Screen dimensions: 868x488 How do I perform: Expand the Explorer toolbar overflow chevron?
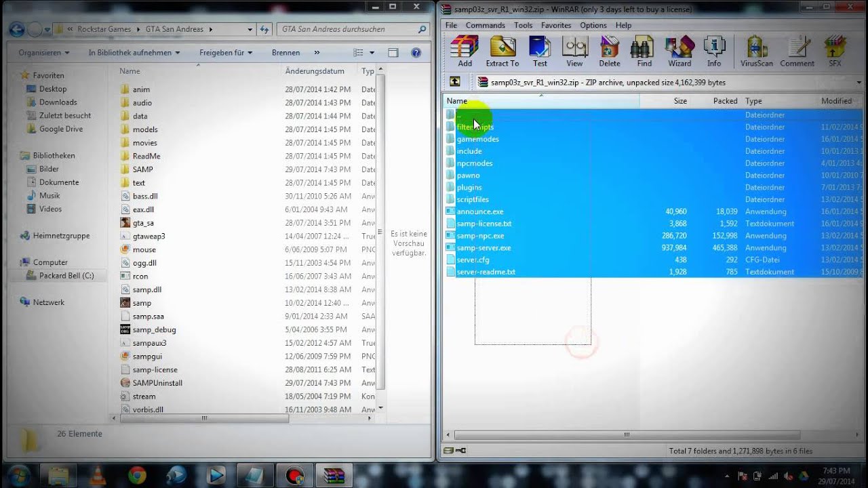pyautogui.click(x=317, y=52)
